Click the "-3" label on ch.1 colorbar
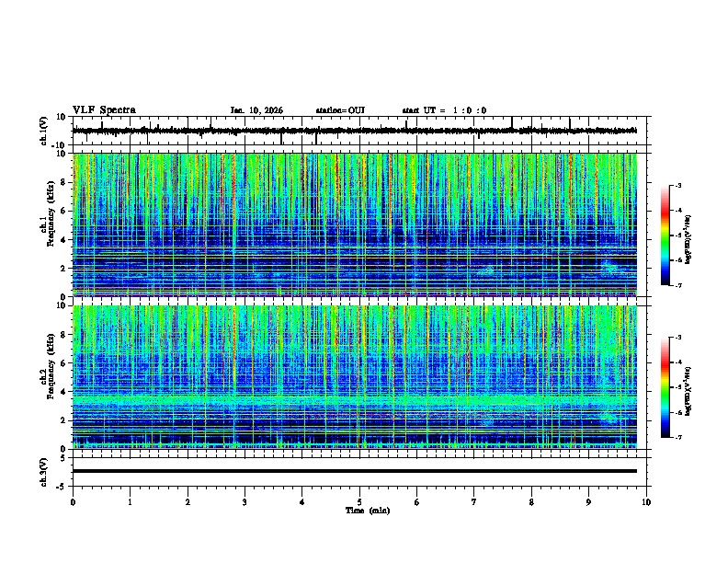This screenshot has height=563, width=728. 677,185
